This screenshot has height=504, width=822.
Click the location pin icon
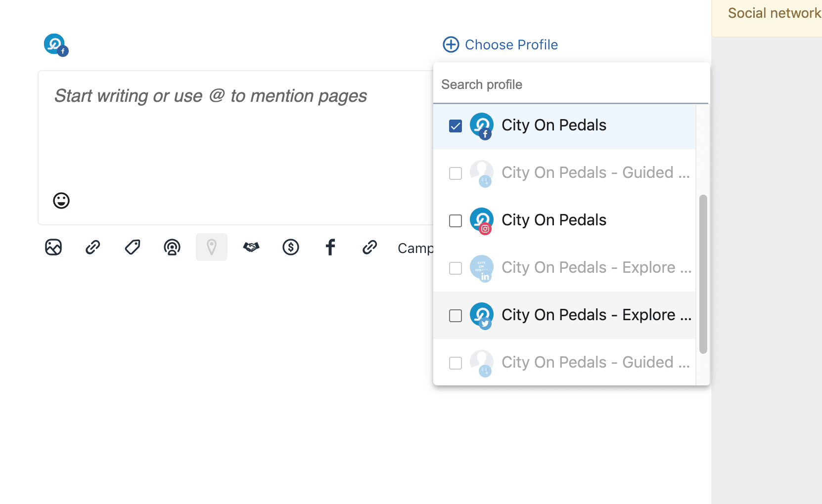(x=212, y=247)
